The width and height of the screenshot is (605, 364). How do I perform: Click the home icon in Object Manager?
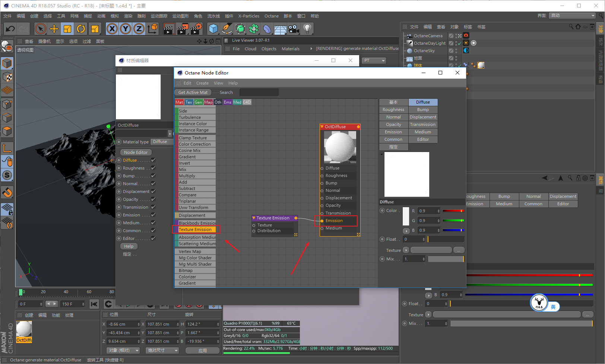(x=578, y=26)
